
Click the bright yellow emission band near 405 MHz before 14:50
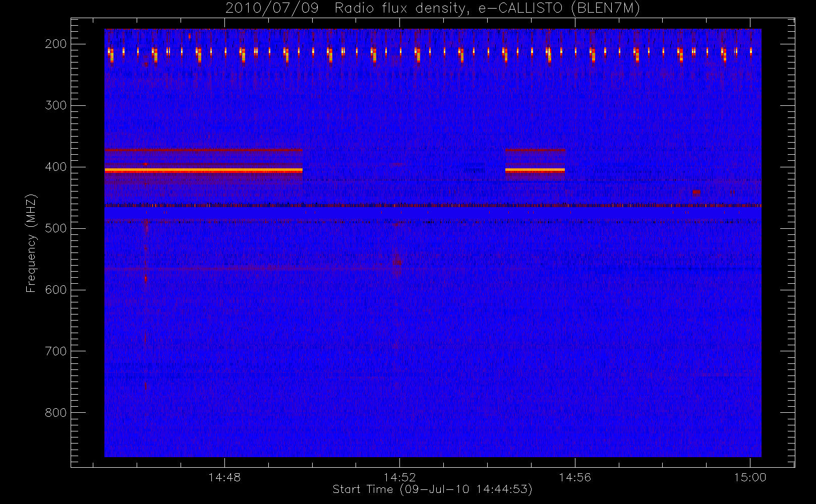click(x=203, y=171)
